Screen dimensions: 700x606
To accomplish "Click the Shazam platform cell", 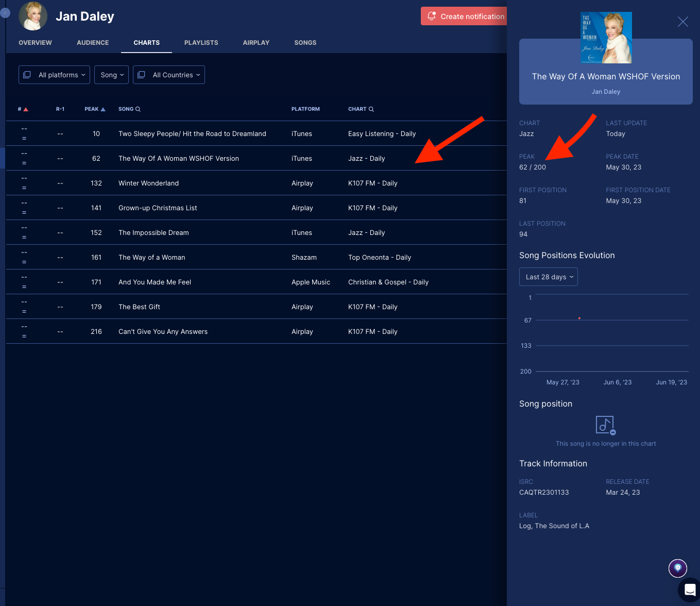I will pos(304,258).
